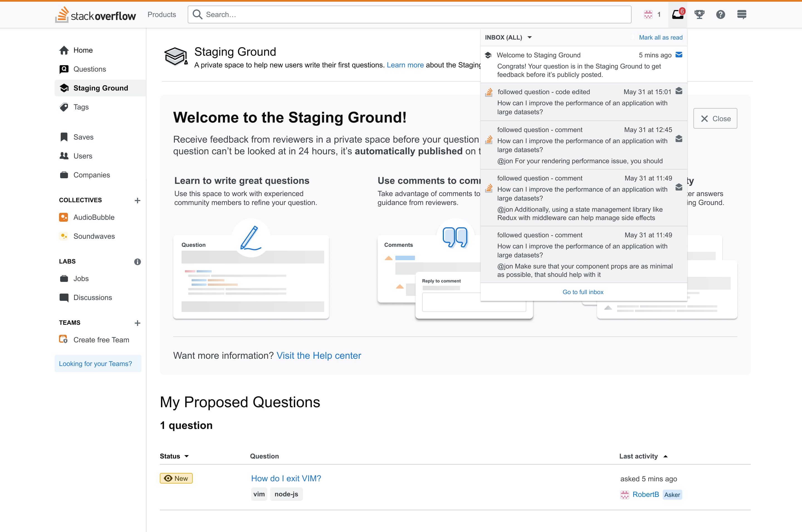Click the Questions icon in sidebar
This screenshot has width=802, height=532.
(64, 69)
